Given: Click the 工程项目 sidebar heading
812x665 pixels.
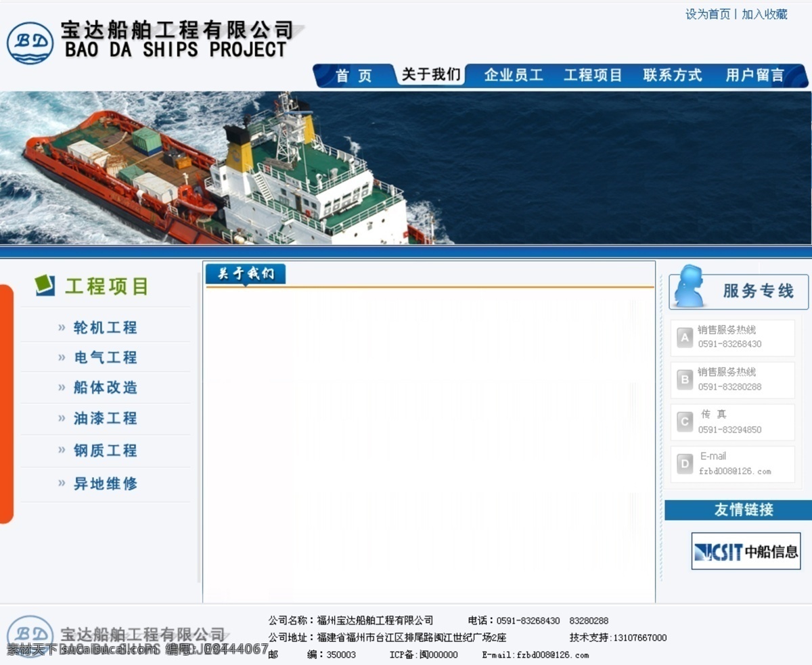Looking at the screenshot, I should click(107, 286).
